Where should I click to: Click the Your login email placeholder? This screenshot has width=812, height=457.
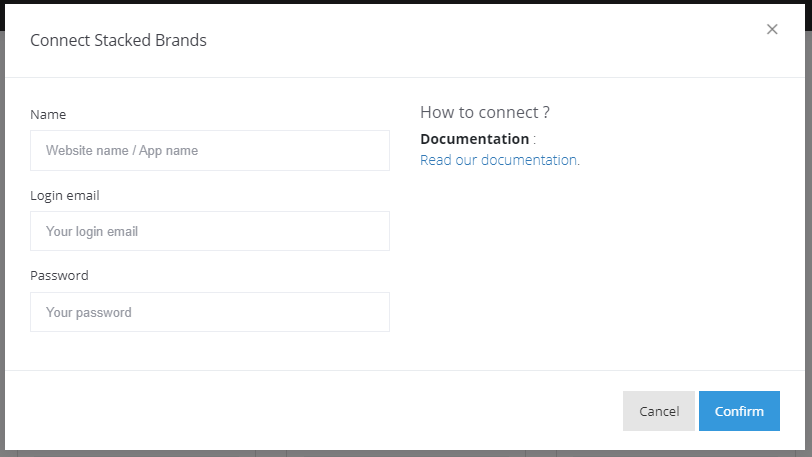point(92,232)
